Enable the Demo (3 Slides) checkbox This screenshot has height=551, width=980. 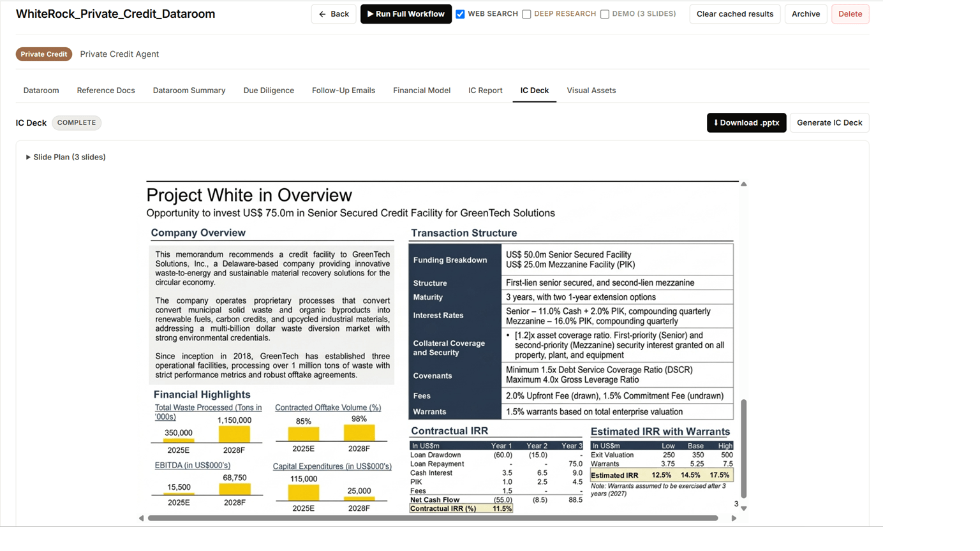pyautogui.click(x=604, y=14)
